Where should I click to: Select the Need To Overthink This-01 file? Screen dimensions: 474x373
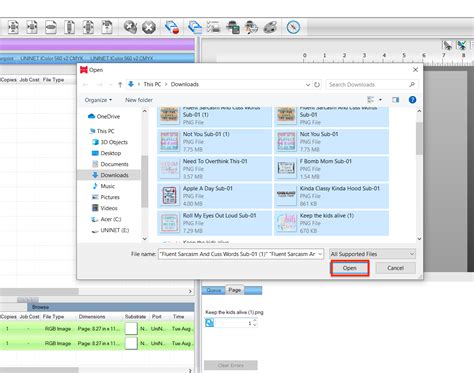coord(215,169)
